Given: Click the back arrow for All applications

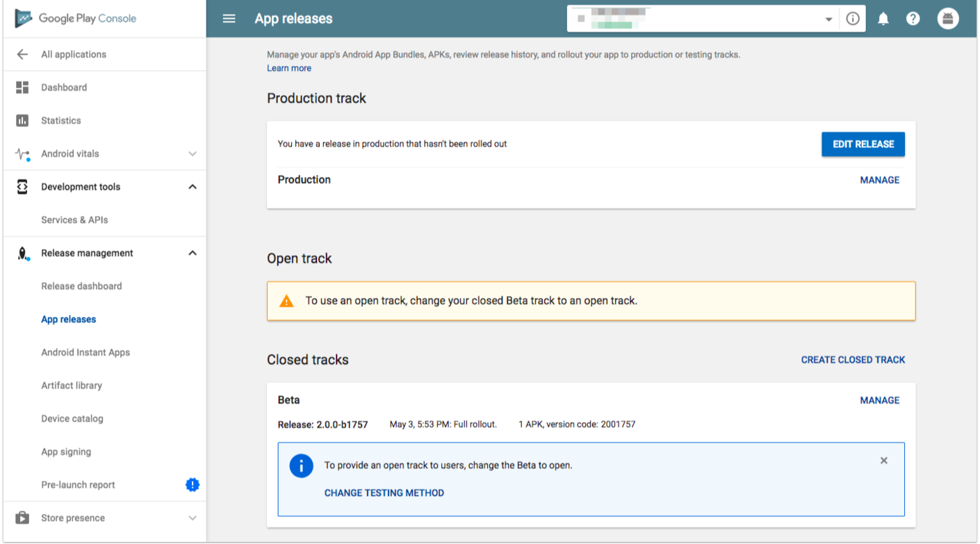Looking at the screenshot, I should pyautogui.click(x=22, y=54).
